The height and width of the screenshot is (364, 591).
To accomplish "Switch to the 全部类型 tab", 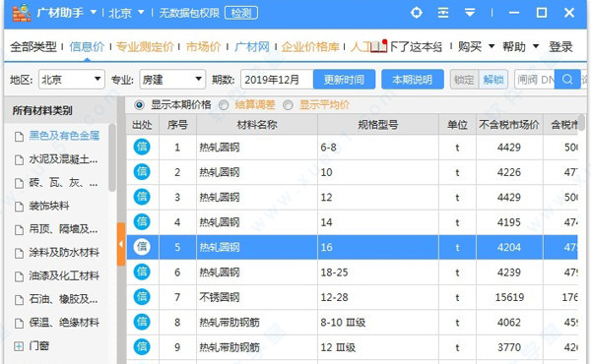I will tap(33, 46).
